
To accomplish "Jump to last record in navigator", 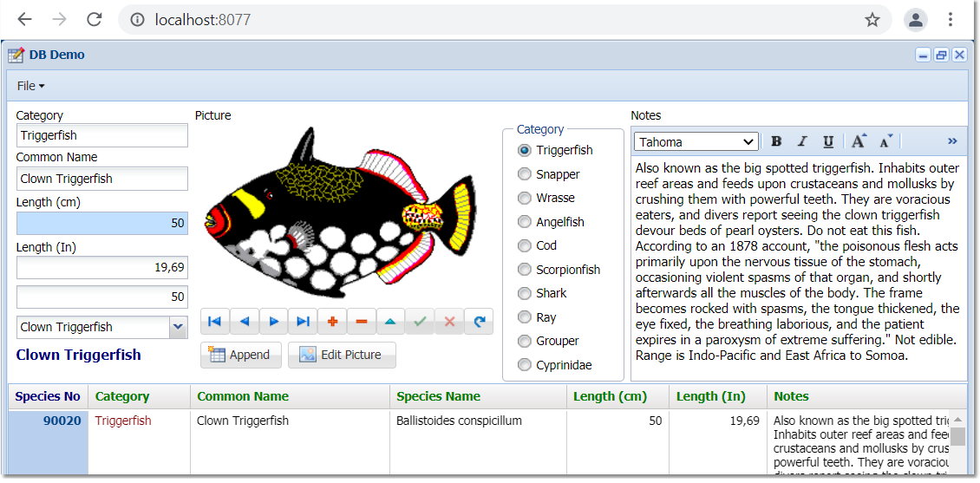I will [303, 322].
